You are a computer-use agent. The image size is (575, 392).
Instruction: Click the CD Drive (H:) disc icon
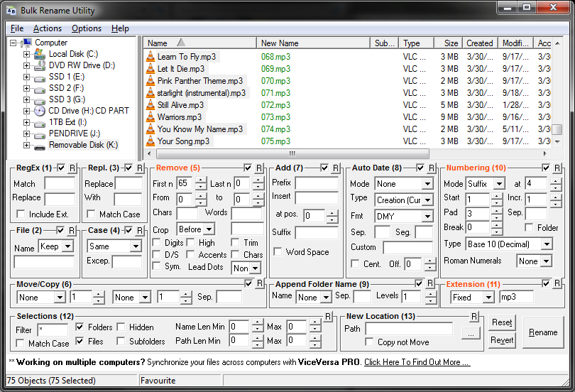click(x=40, y=111)
